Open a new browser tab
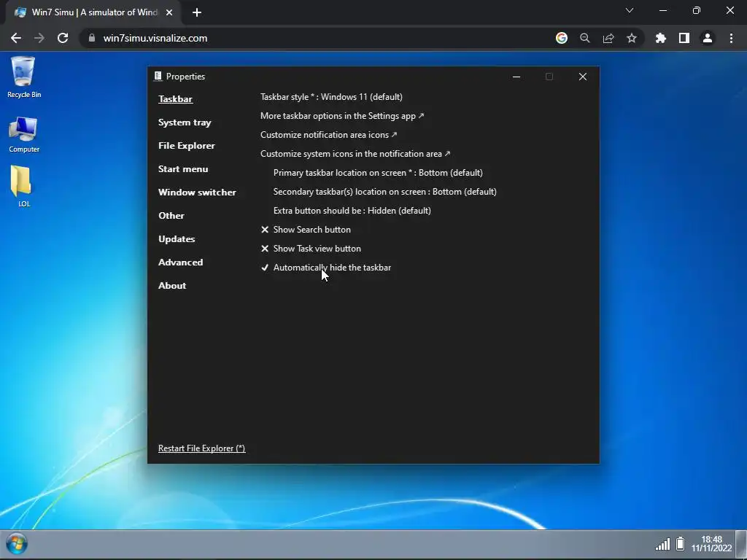Image resolution: width=747 pixels, height=560 pixels. tap(197, 12)
